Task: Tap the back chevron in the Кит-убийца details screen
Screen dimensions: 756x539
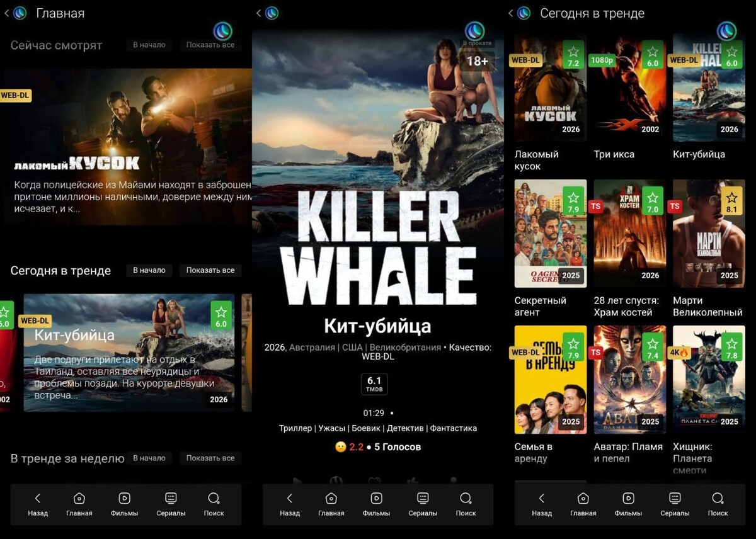Action: pos(258,13)
